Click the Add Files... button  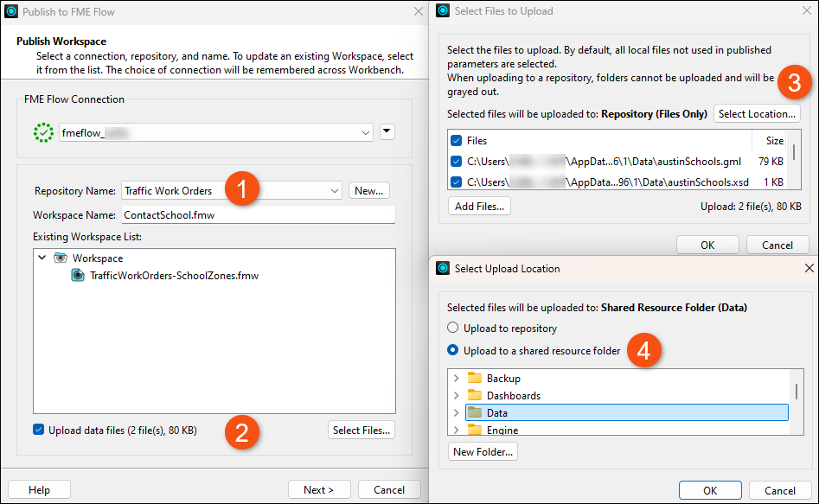coord(479,206)
